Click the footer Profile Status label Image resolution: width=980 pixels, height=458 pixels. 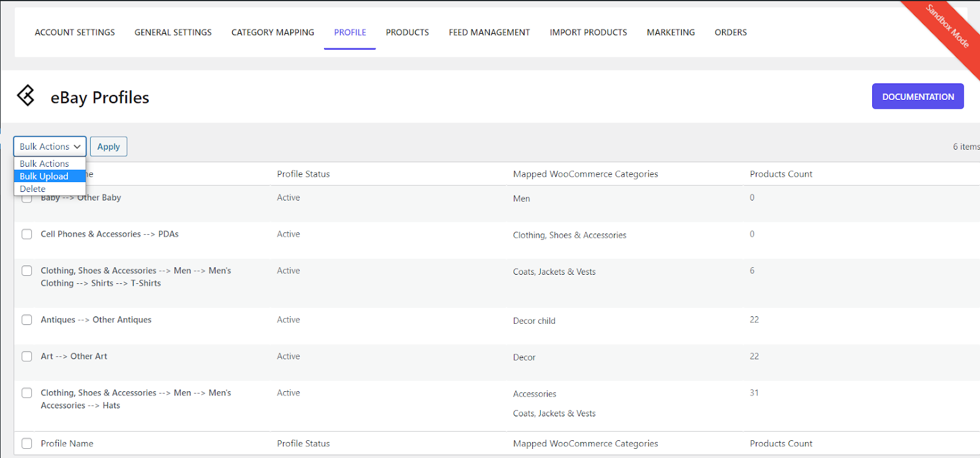coord(303,443)
